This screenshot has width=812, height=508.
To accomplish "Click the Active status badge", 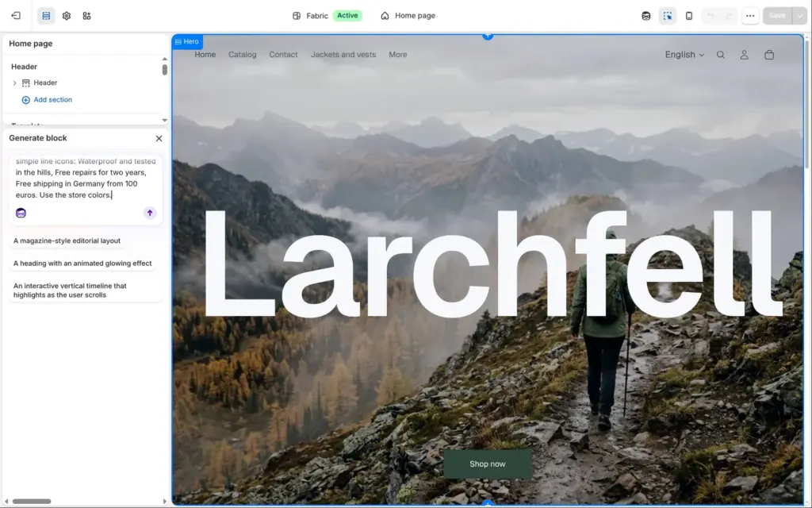I will [347, 16].
